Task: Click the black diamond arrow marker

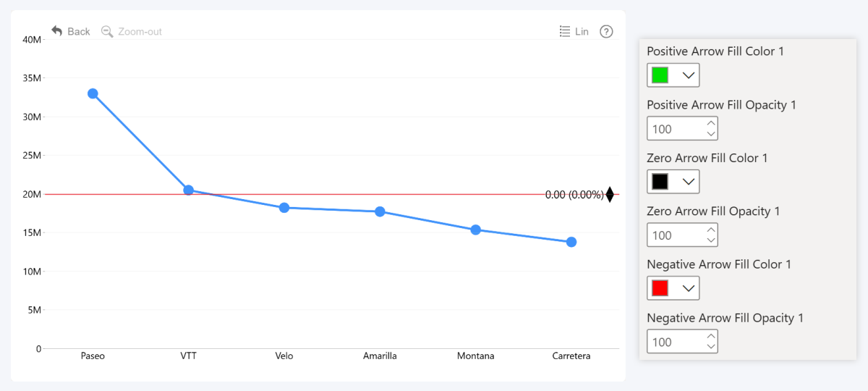Action: 610,194
